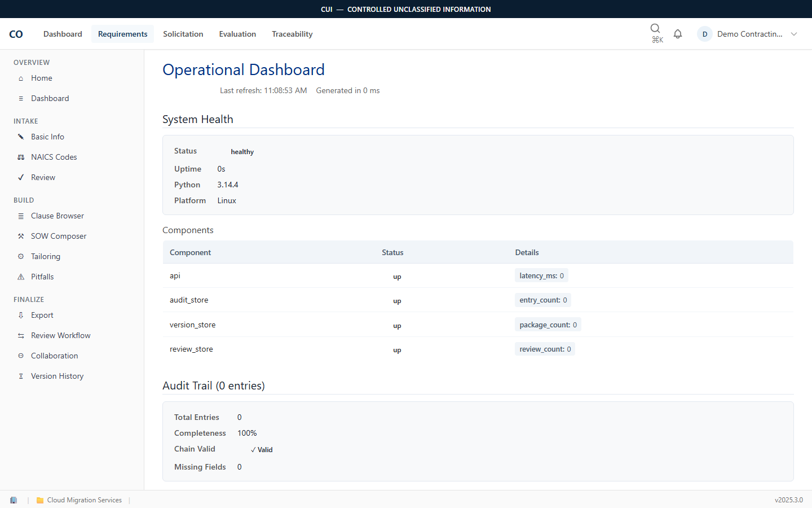Click the review_store component name

coord(191,349)
